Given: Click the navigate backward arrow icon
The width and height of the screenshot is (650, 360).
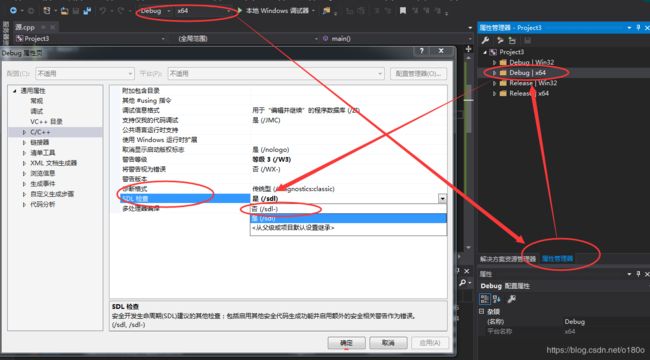Looking at the screenshot, I should pos(13,10).
